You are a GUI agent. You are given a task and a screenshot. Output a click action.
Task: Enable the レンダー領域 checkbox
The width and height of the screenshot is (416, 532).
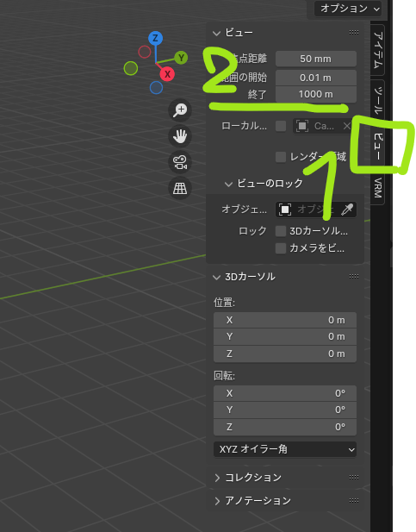tap(281, 157)
